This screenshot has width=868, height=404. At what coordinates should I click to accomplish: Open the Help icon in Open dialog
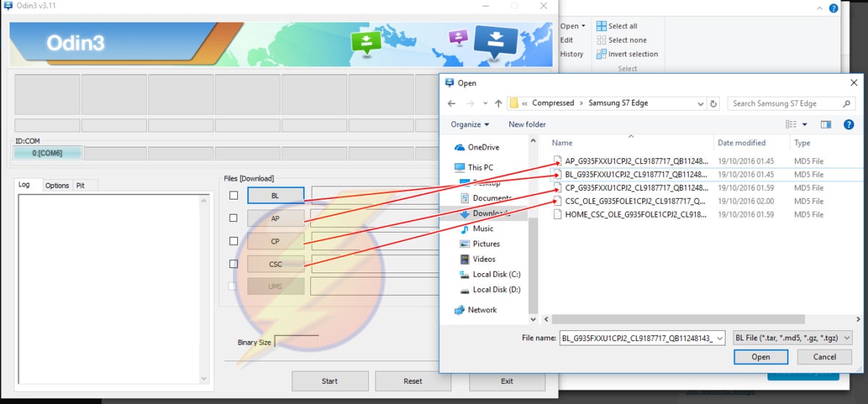pyautogui.click(x=849, y=124)
